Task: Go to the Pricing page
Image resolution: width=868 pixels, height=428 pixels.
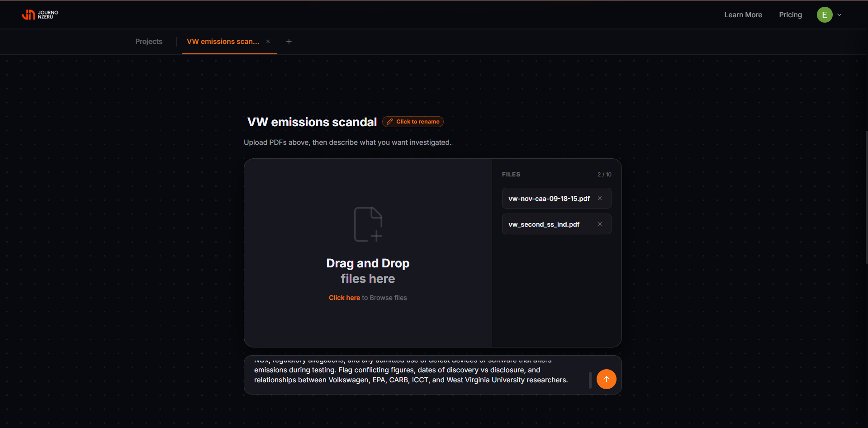Action: click(x=790, y=15)
